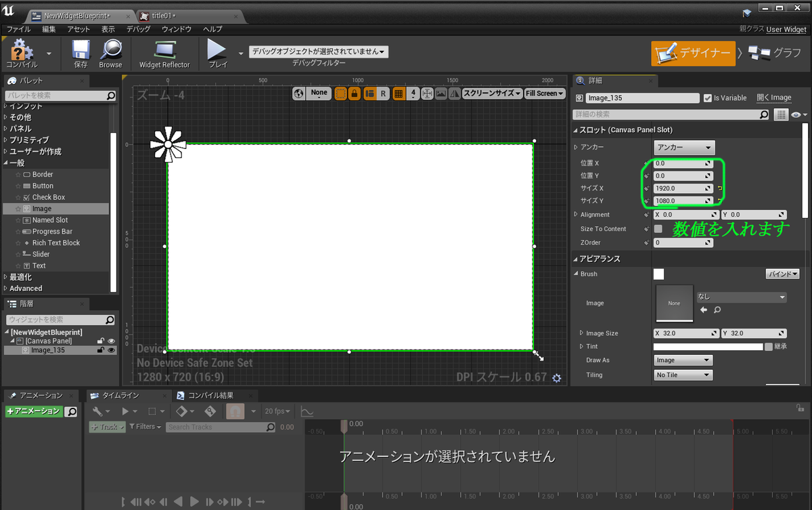The height and width of the screenshot is (510, 812).
Task: Open the screen size (スクリーンサイズ) dropdown
Action: pyautogui.click(x=492, y=93)
